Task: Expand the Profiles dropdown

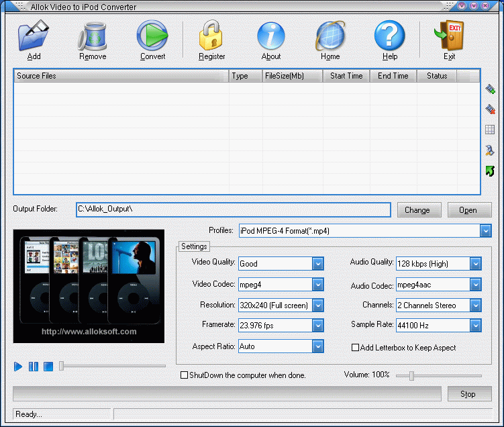Action: click(486, 231)
